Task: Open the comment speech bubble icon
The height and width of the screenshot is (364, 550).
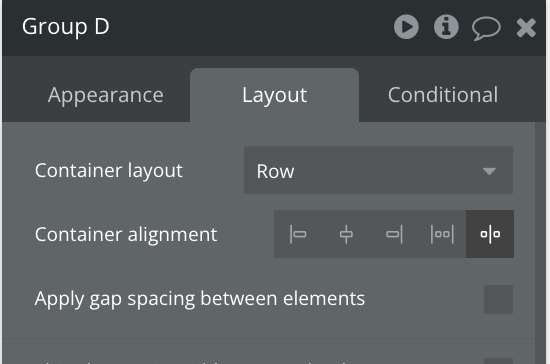Action: pyautogui.click(x=486, y=28)
